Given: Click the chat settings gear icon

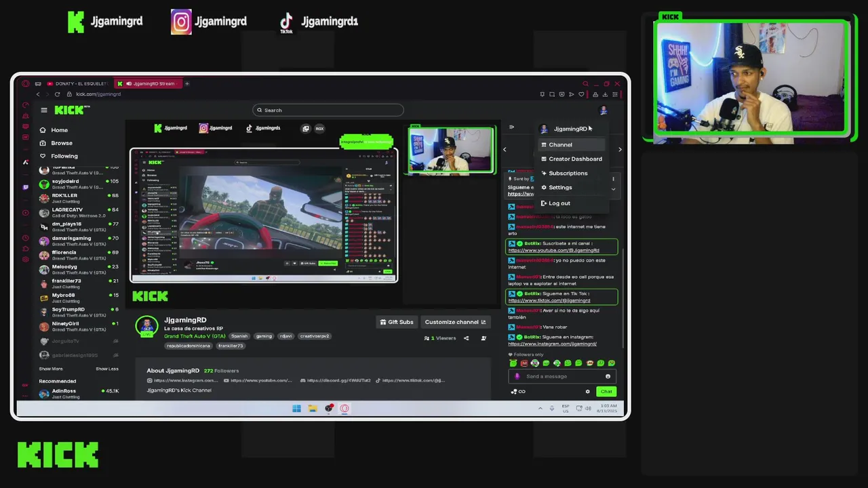Looking at the screenshot, I should click(587, 391).
